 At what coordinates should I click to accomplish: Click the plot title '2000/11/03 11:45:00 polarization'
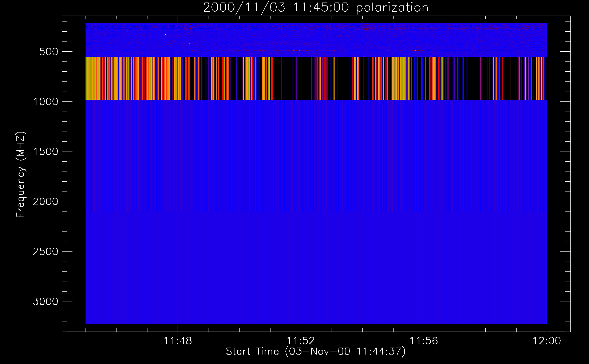click(316, 7)
